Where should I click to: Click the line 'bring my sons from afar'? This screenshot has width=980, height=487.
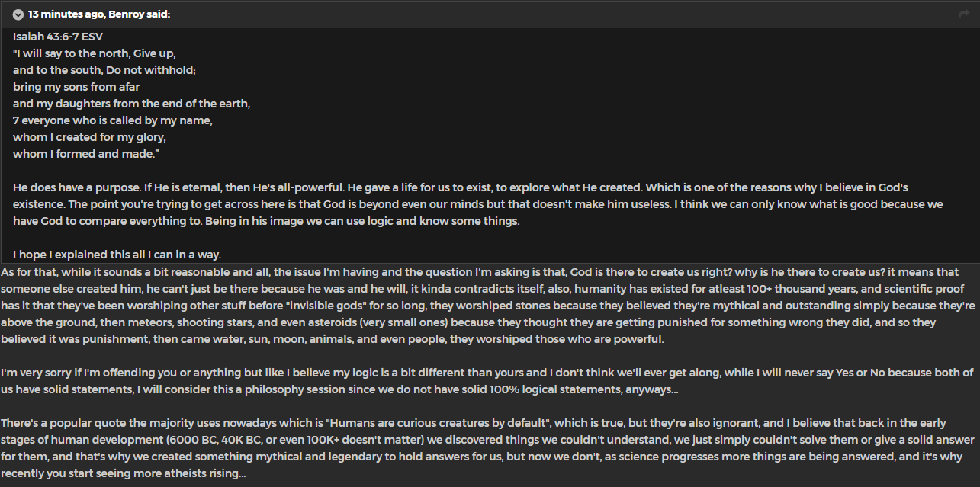(76, 87)
